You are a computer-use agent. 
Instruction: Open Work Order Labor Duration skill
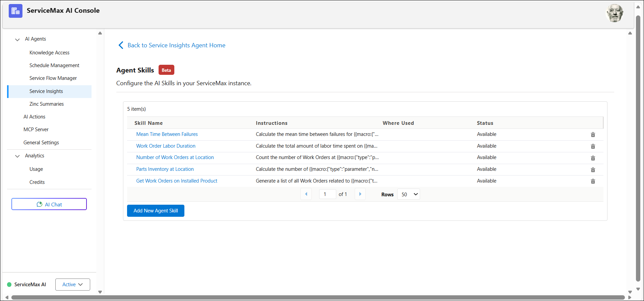pyautogui.click(x=166, y=146)
